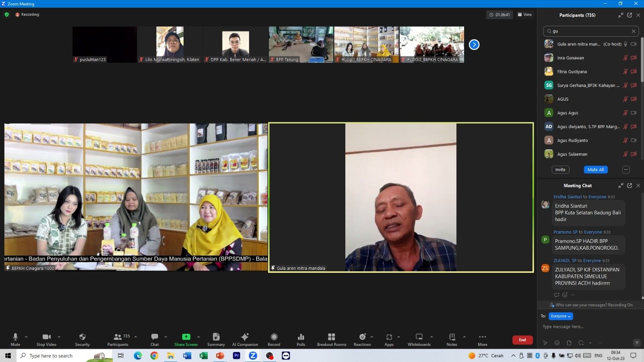This screenshot has width=644, height=362.
Task: Open the View layout menu
Action: click(x=524, y=14)
